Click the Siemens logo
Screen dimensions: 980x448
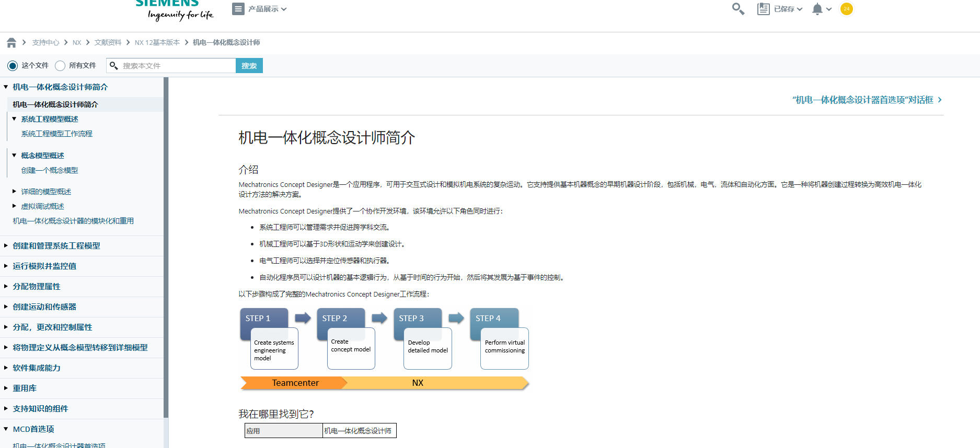tap(175, 10)
